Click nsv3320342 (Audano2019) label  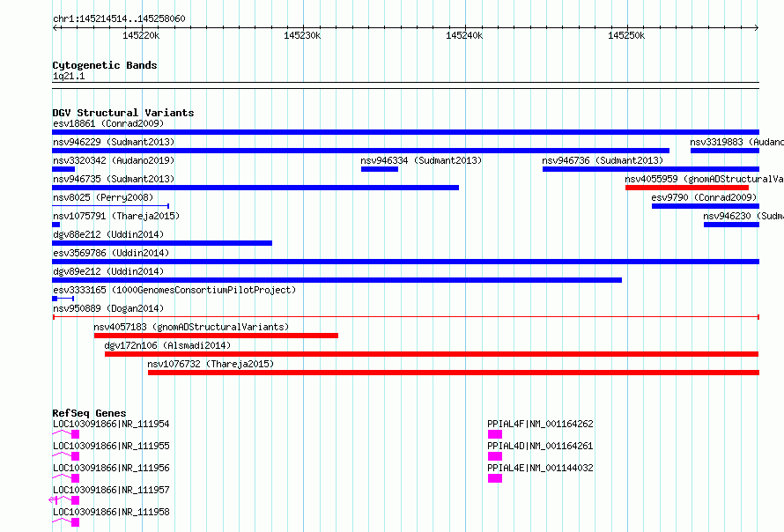point(114,160)
